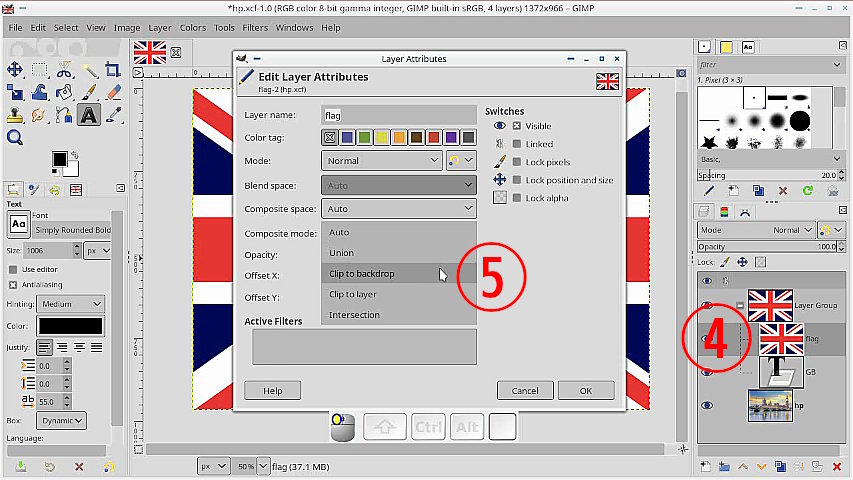The height and width of the screenshot is (480, 853).
Task: Click the hp layer thumbnail
Action: tap(770, 405)
